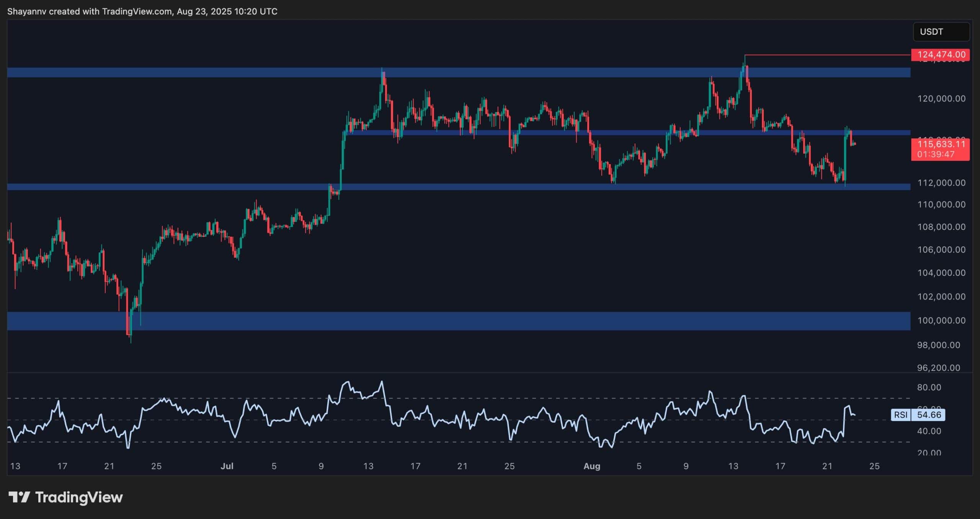980x519 pixels.
Task: Click the current price label 115,633.11
Action: [940, 145]
